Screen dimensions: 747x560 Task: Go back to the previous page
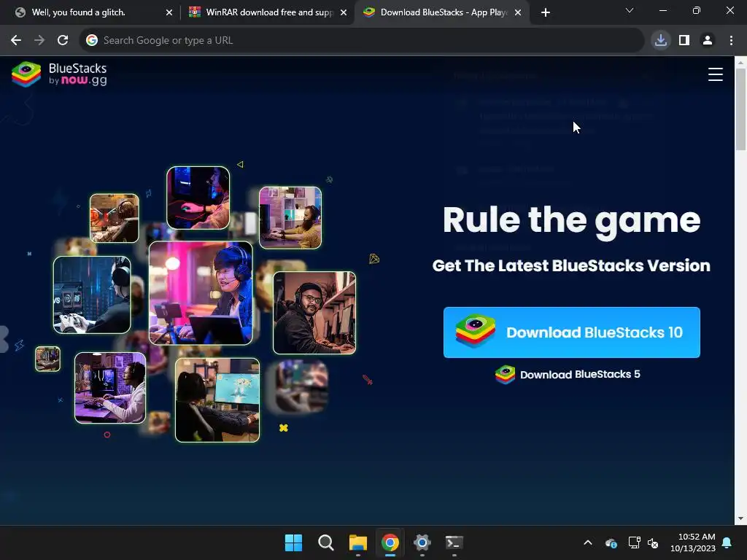point(16,41)
